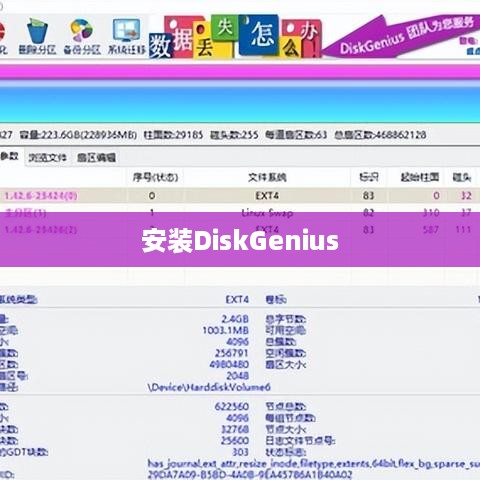
Task: Click the has_journal,ext_attr feature flags text
Action: coord(313,463)
